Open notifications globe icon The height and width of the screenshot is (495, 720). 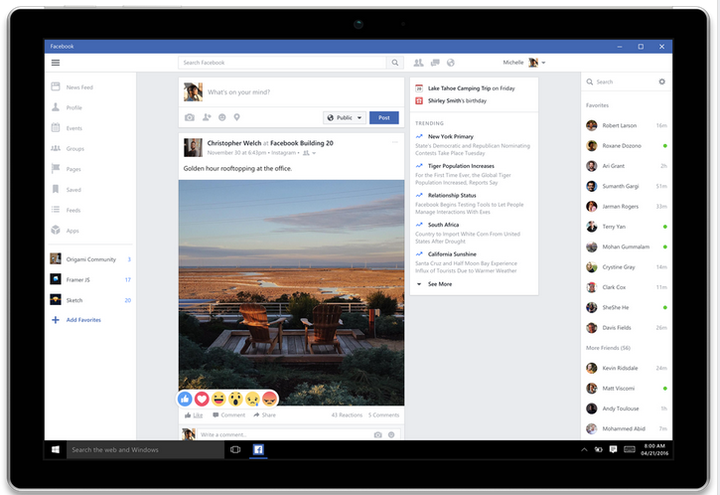[451, 62]
